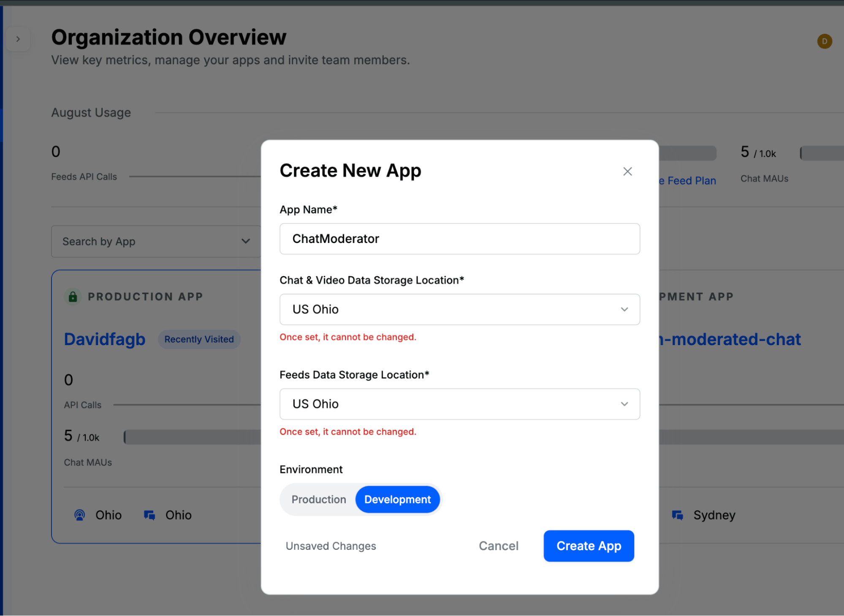Screen dimensions: 844x616
Task: Cancel the new app creation
Action: pos(498,546)
